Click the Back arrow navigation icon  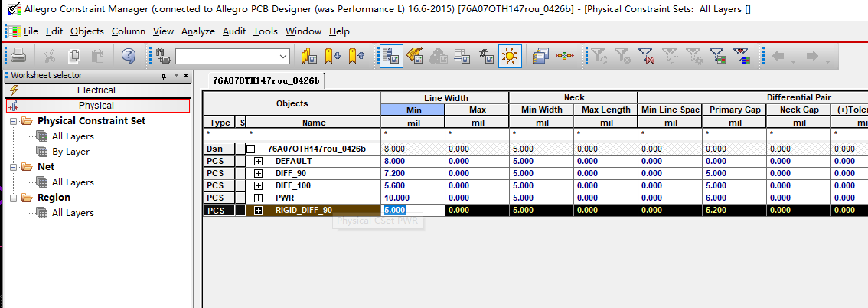coord(778,55)
